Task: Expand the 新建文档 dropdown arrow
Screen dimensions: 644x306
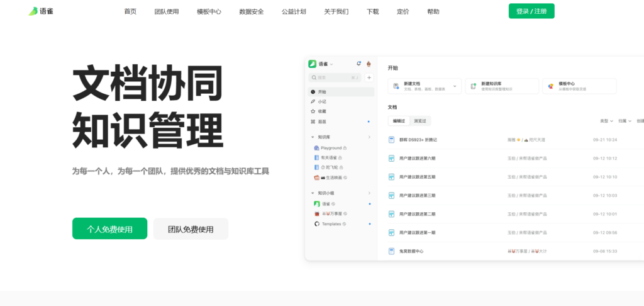Action: tap(455, 86)
